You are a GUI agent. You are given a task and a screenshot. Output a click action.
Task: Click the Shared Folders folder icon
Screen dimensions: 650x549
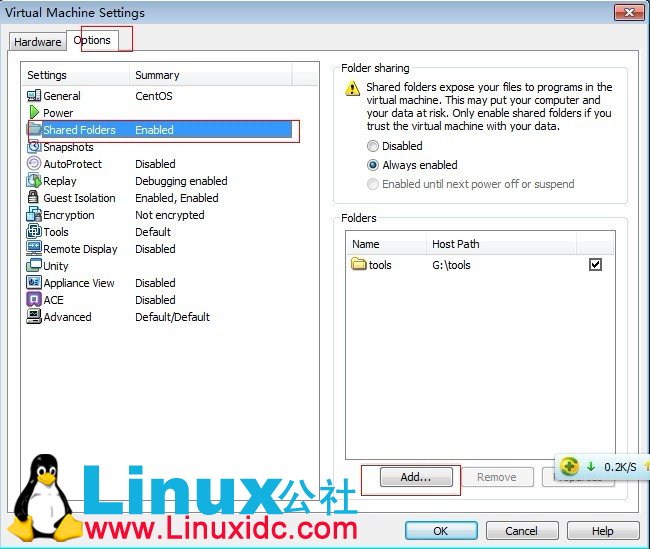point(35,129)
